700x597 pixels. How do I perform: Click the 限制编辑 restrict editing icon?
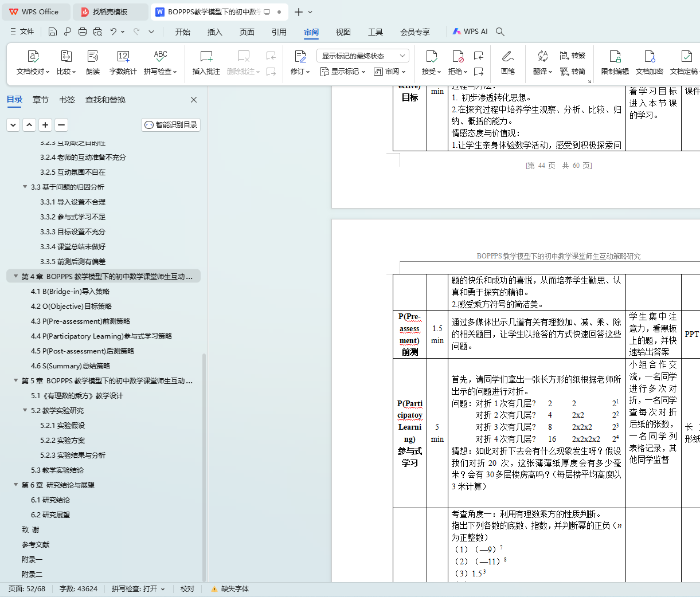[x=615, y=56]
